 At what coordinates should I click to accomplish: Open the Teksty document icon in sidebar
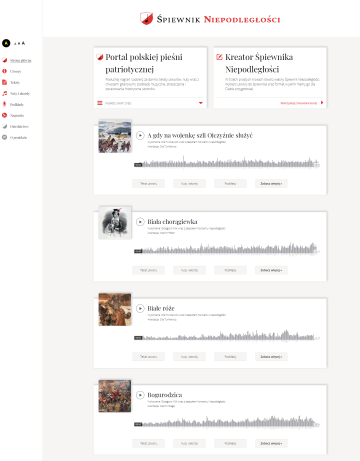pos(5,82)
